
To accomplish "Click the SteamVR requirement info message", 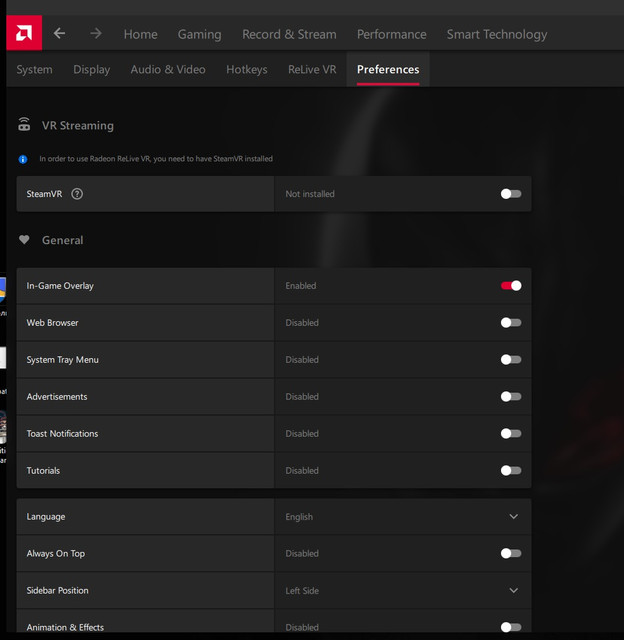I will point(156,159).
